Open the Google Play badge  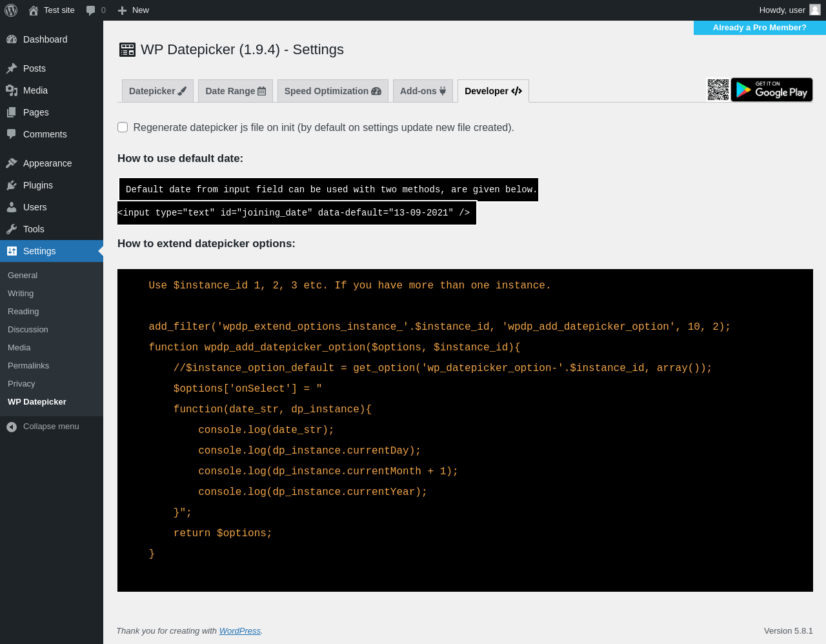point(772,90)
